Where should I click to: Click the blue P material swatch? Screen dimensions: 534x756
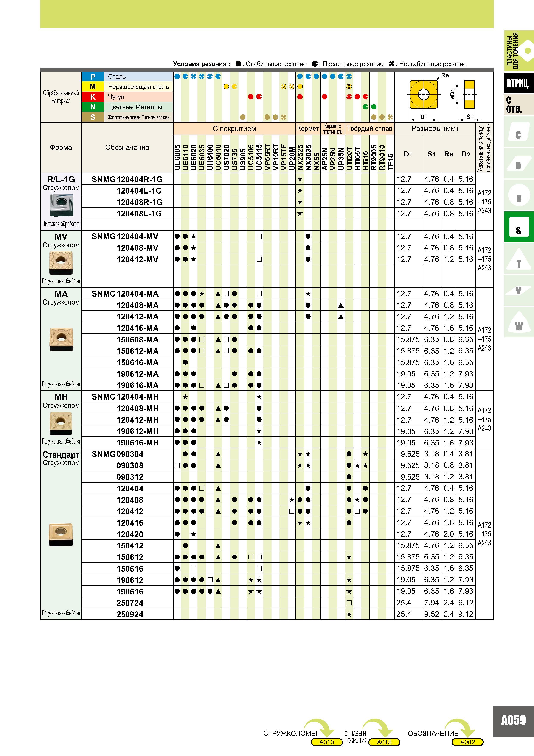tap(93, 77)
